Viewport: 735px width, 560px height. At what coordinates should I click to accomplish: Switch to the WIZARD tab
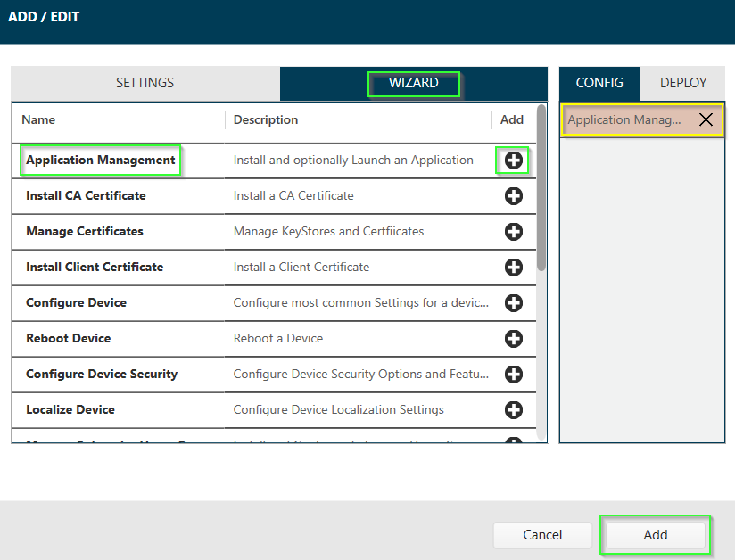tap(413, 83)
